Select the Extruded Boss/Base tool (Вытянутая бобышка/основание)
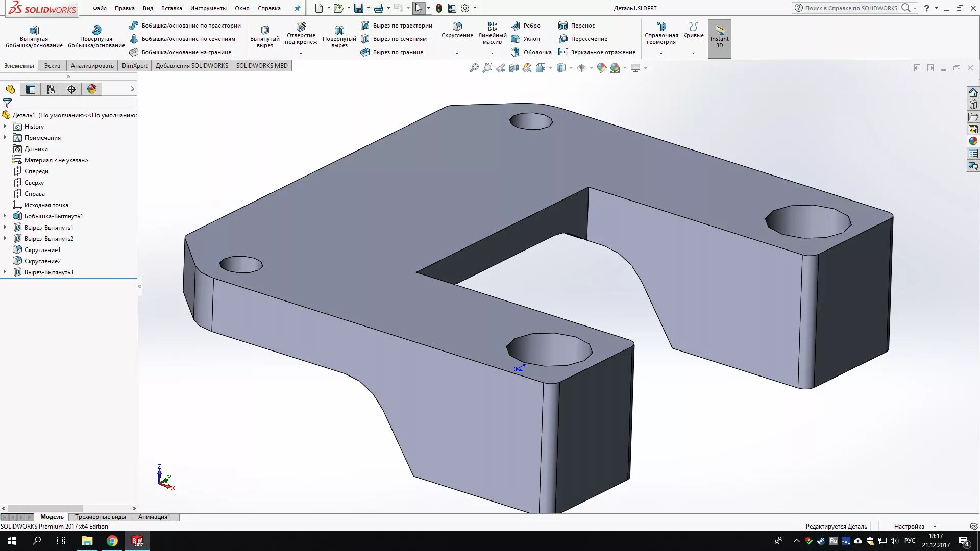 pos(34,36)
